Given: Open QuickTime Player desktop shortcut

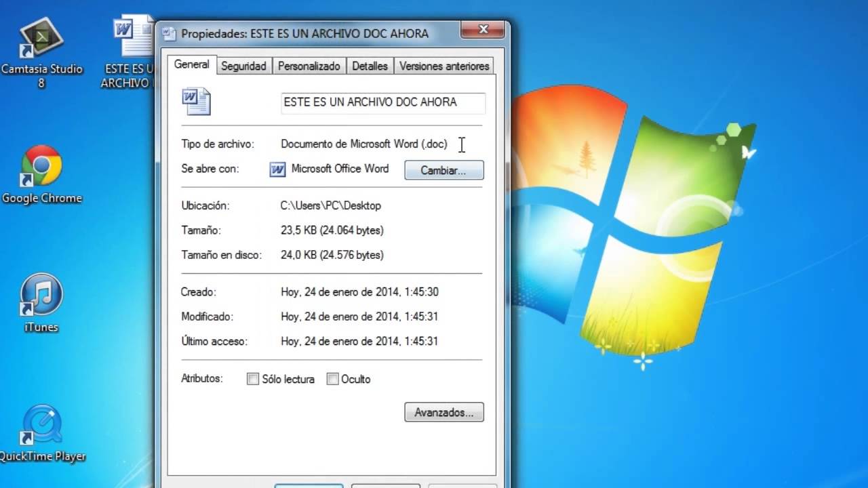Looking at the screenshot, I should 42,434.
